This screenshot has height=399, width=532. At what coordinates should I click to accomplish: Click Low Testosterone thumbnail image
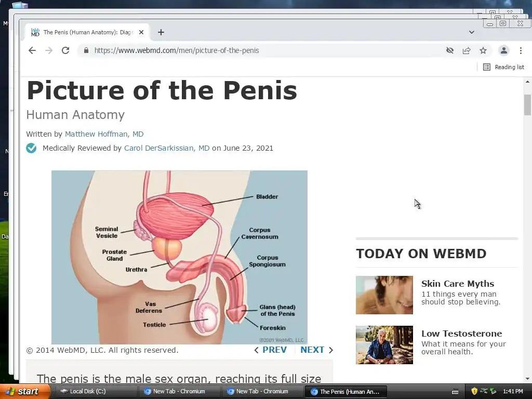coord(384,345)
